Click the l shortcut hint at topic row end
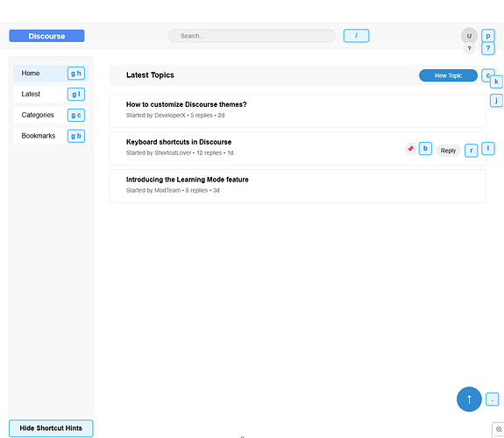This screenshot has height=438, width=504. point(488,148)
